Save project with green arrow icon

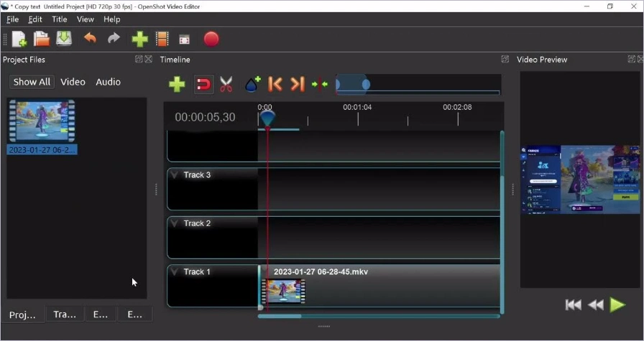(x=64, y=39)
